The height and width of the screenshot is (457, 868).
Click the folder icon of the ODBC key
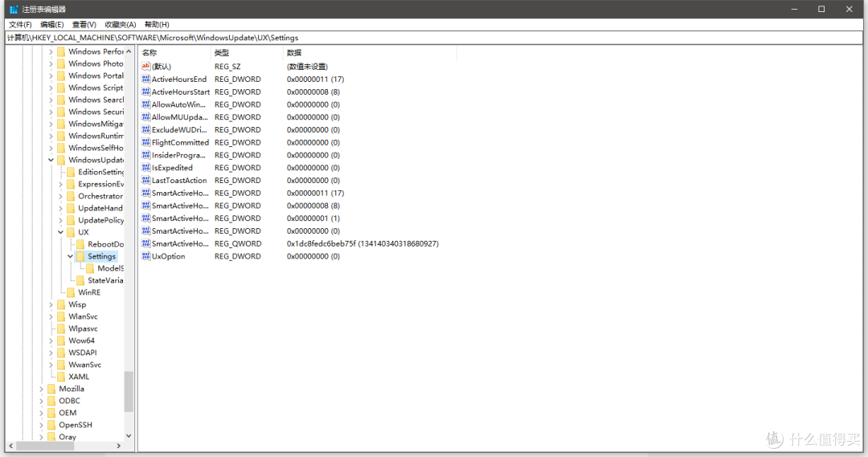51,401
